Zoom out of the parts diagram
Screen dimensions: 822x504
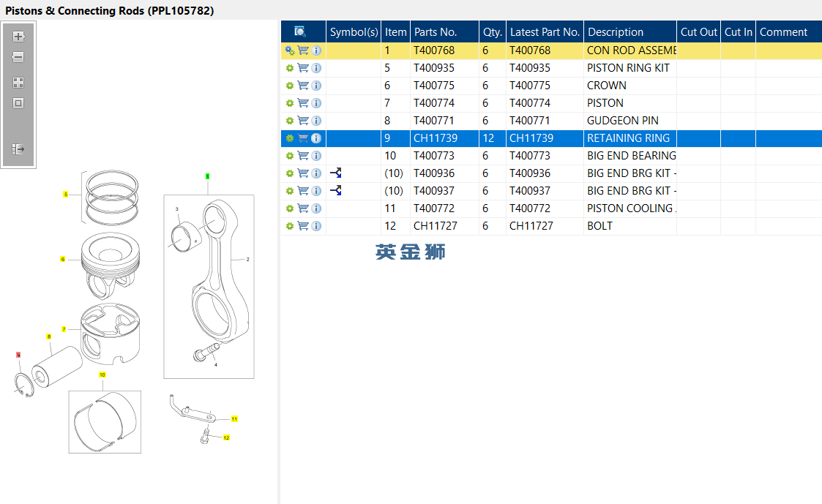(18, 57)
